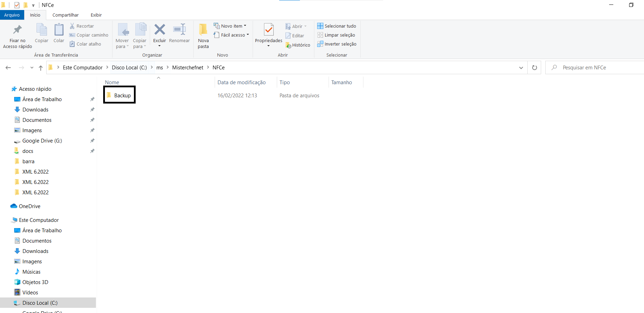Click the pin icon next to docs
Viewport: 644px width, 313px height.
click(92, 151)
